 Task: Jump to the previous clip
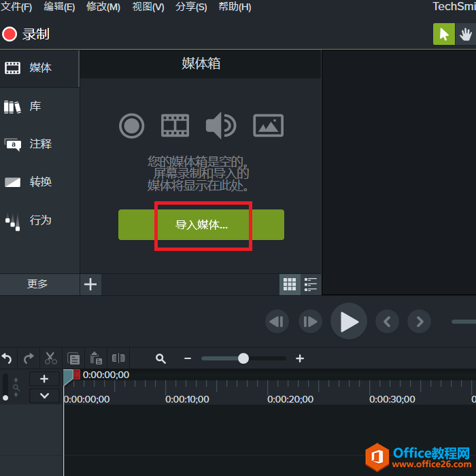tap(387, 322)
